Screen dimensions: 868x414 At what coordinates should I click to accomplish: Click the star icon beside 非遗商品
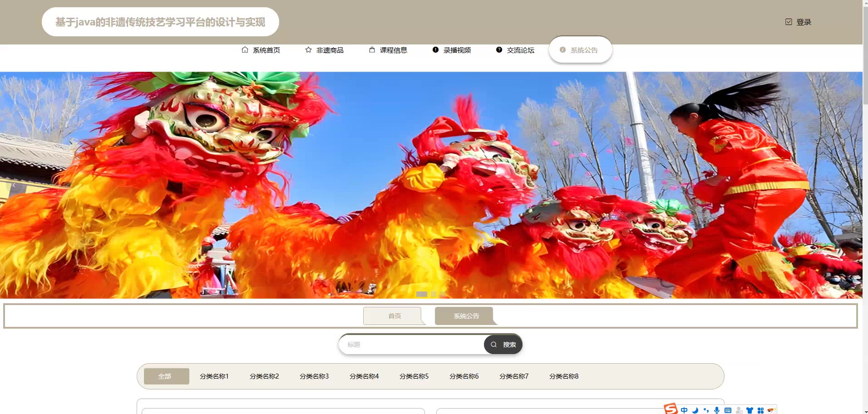[x=308, y=50]
